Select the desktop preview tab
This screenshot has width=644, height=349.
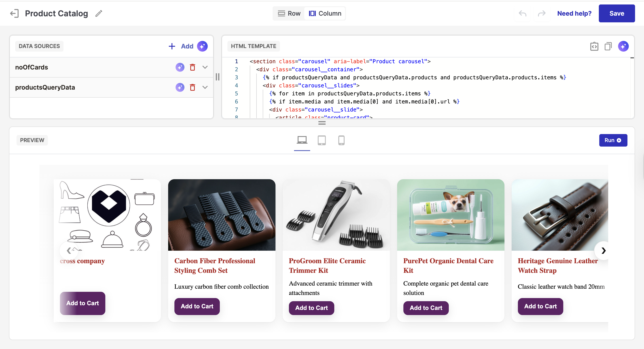(x=302, y=140)
